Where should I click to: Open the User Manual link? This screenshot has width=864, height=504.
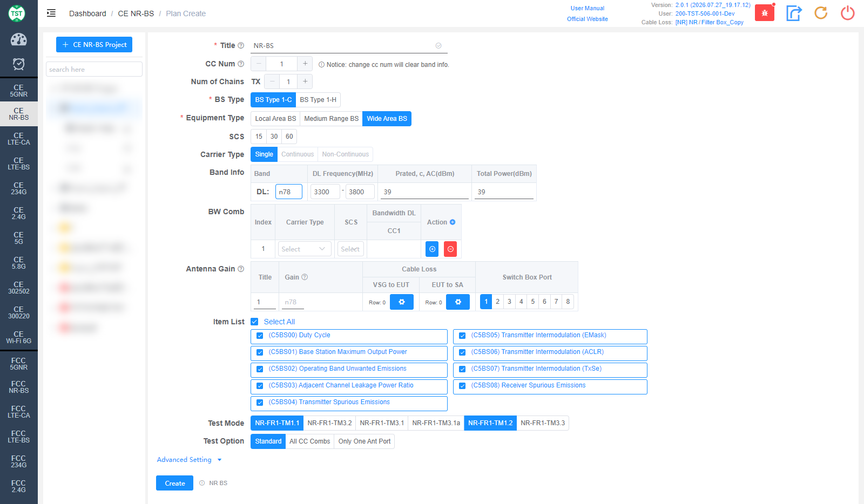[588, 8]
